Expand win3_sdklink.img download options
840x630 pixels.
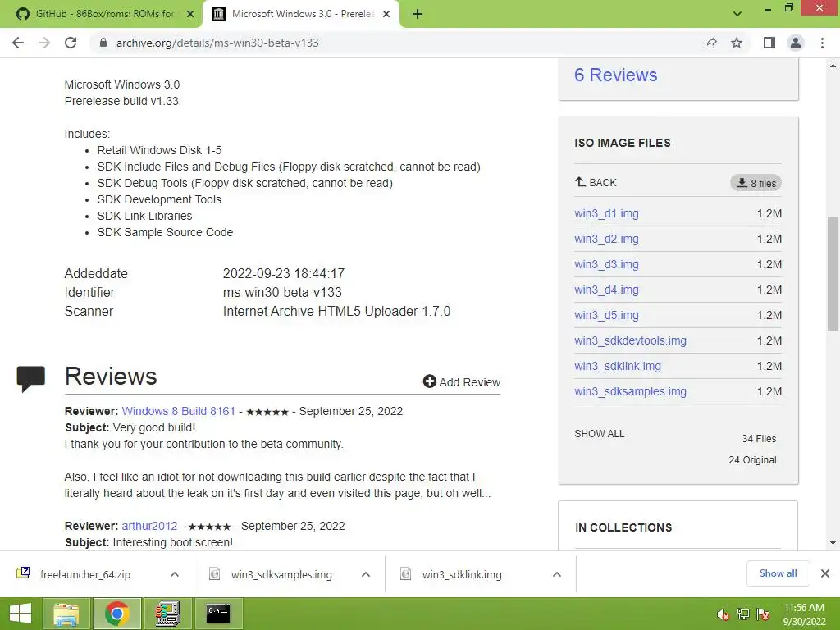click(557, 574)
